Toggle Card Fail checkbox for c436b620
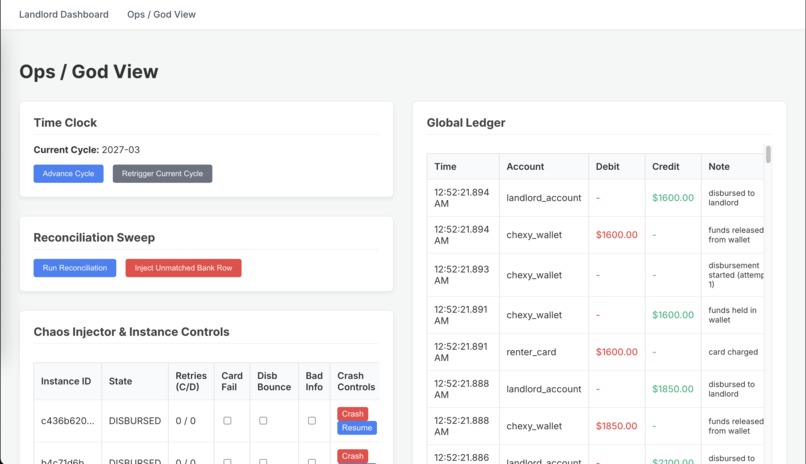806x464 pixels. click(x=227, y=420)
